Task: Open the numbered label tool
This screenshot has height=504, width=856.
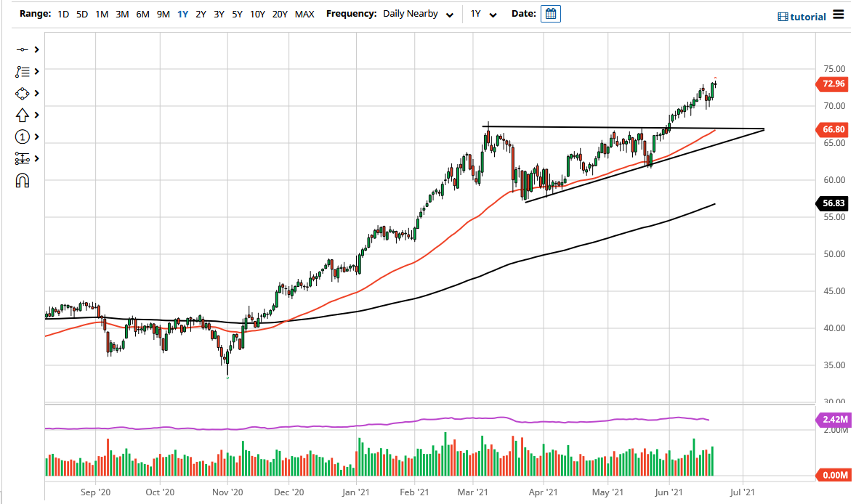Action: click(23, 137)
